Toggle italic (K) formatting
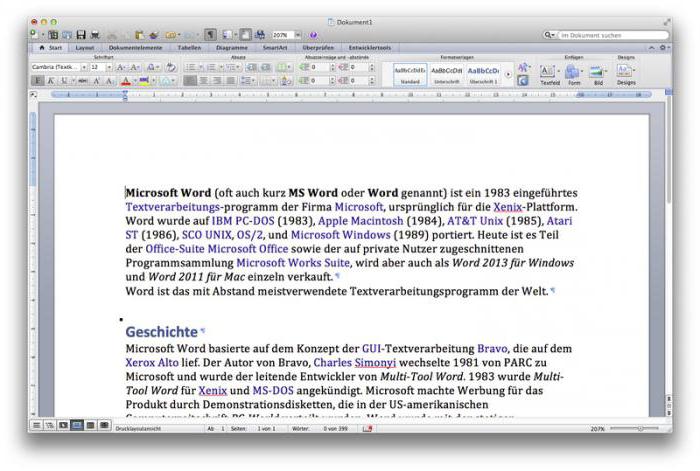 pyautogui.click(x=51, y=81)
